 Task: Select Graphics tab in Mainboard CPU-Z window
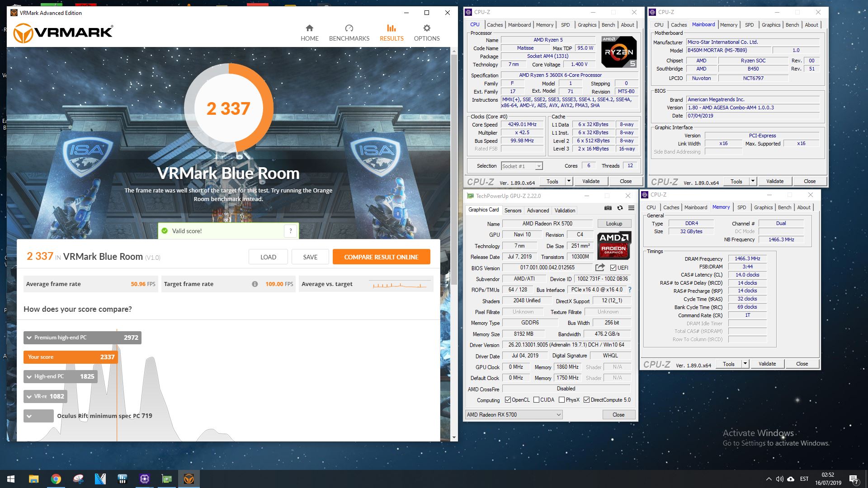point(771,25)
